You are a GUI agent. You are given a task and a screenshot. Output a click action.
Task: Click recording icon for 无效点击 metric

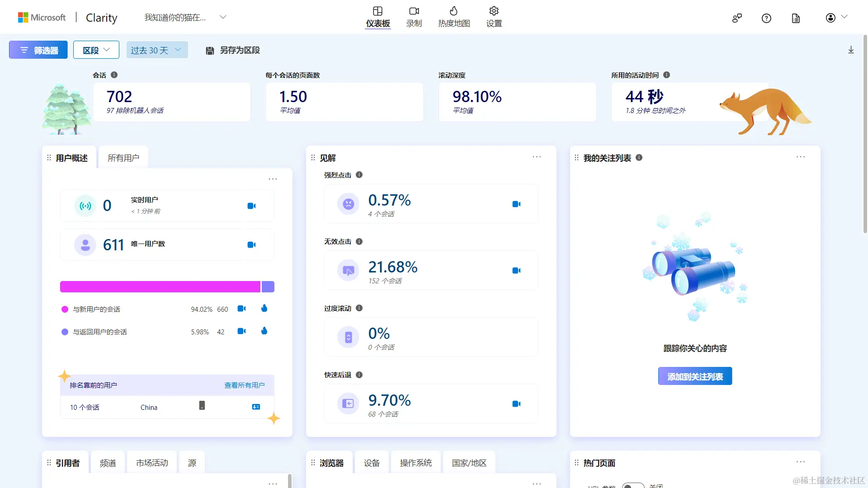516,271
